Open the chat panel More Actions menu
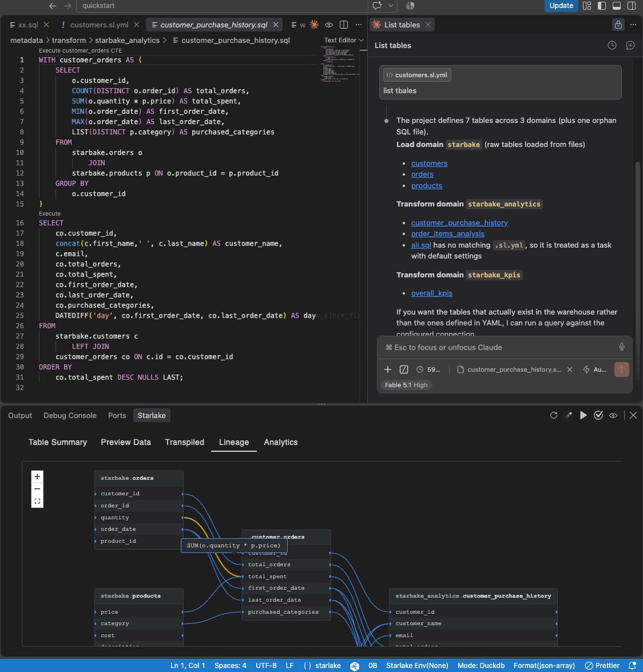The image size is (643, 672). point(633,25)
